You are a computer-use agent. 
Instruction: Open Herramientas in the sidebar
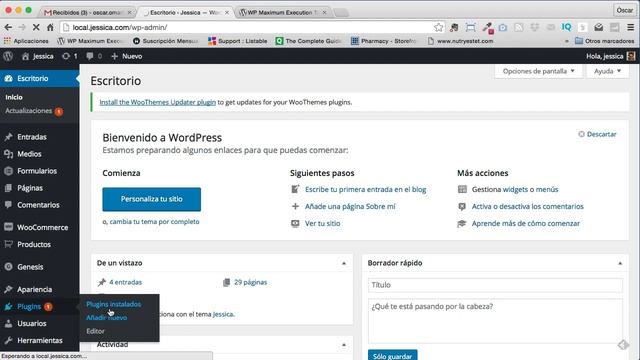coord(40,340)
